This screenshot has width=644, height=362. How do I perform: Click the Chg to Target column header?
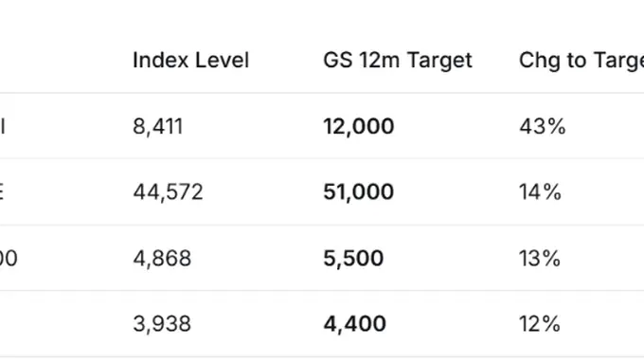coord(581,62)
